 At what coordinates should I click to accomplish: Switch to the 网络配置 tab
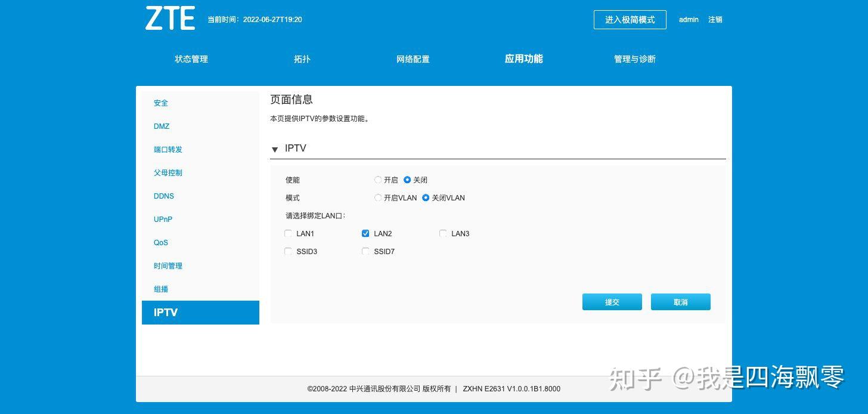coord(413,58)
